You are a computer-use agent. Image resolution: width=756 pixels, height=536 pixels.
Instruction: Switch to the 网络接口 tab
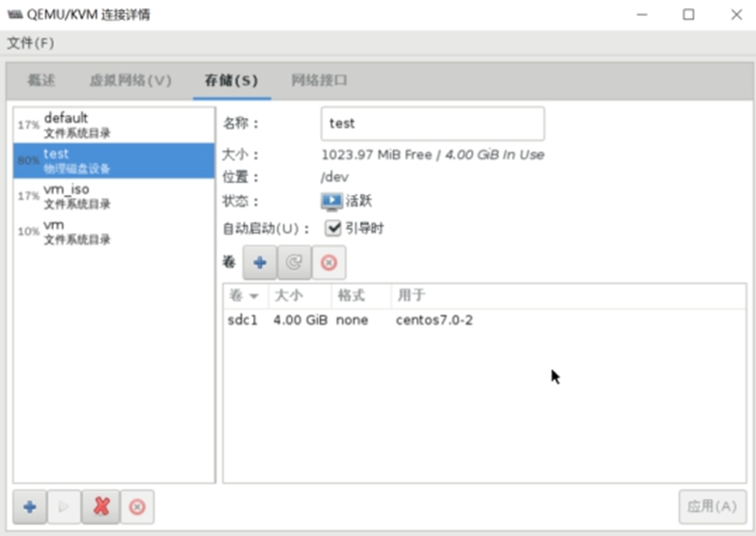pyautogui.click(x=319, y=81)
